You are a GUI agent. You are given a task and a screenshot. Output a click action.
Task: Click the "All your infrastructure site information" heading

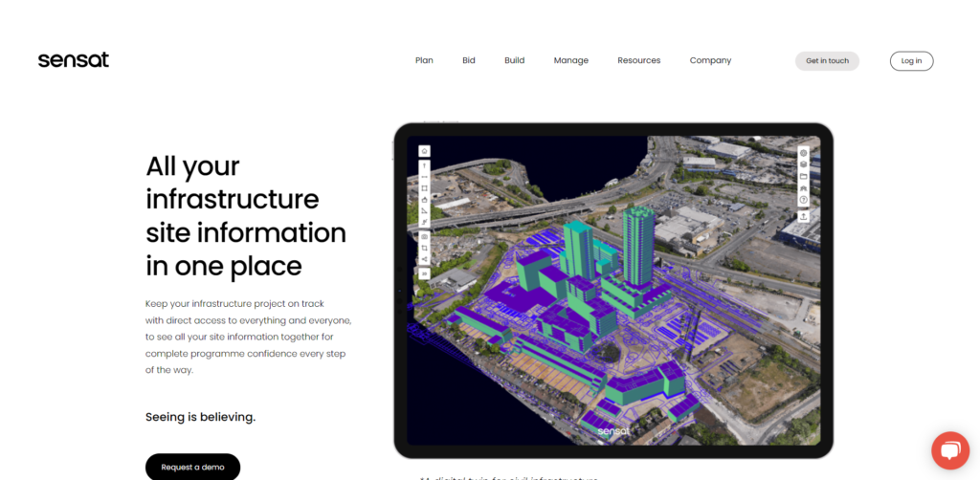click(246, 216)
